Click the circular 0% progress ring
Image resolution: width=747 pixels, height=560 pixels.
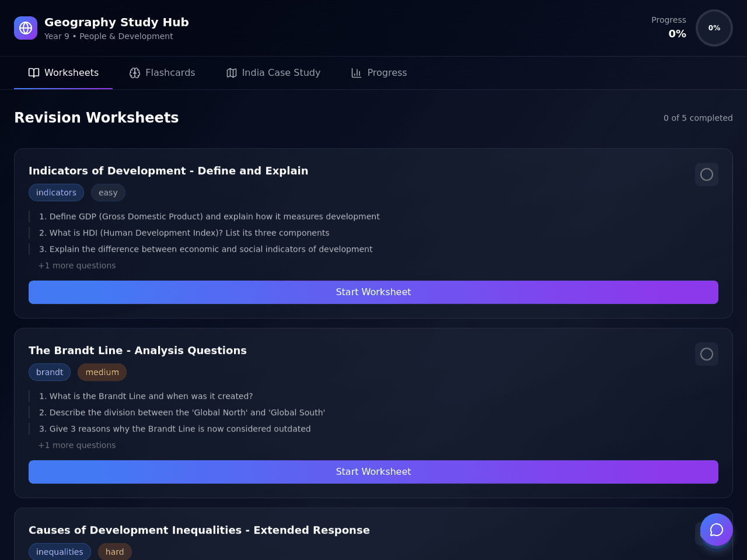pos(714,28)
